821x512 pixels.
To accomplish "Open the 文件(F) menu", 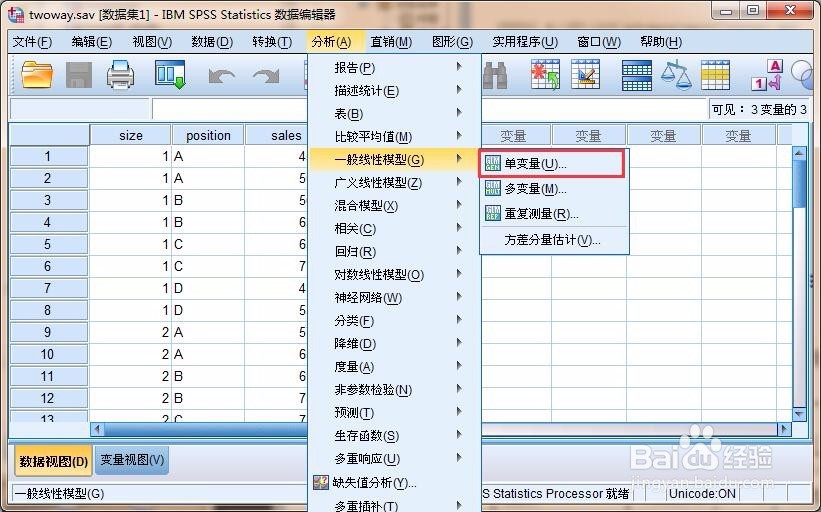I will click(x=32, y=42).
